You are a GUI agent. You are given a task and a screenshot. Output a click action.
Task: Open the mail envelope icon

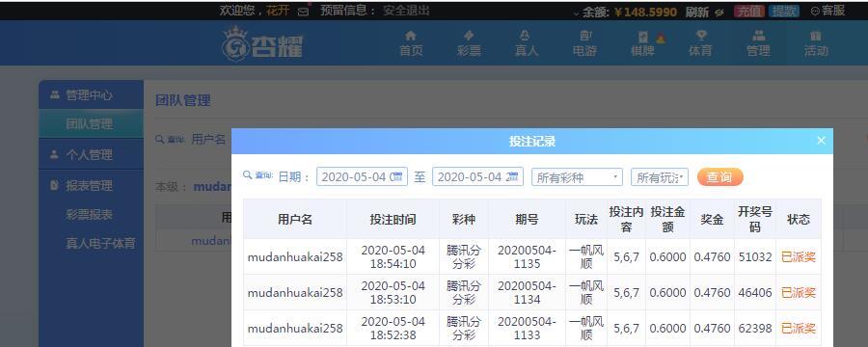(303, 12)
